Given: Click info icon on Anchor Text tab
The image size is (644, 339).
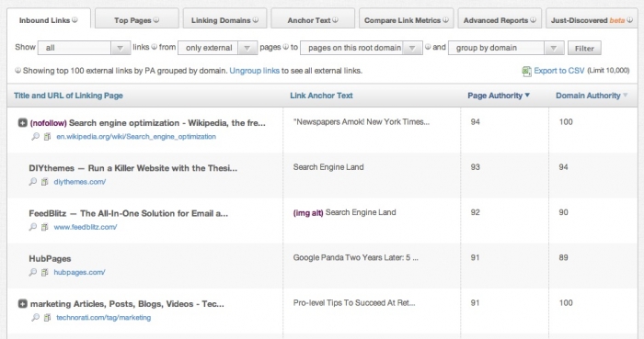Looking at the screenshot, I should [335, 19].
